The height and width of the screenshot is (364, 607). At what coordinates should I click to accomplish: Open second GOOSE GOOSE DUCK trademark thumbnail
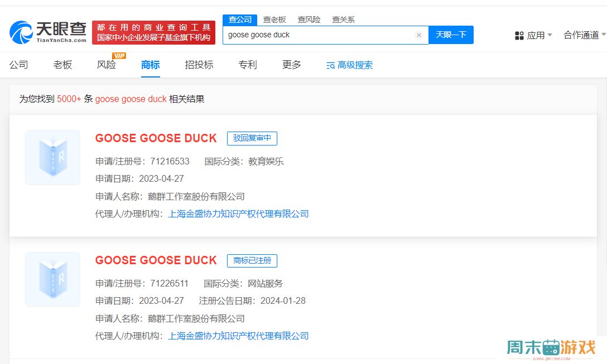tap(53, 279)
